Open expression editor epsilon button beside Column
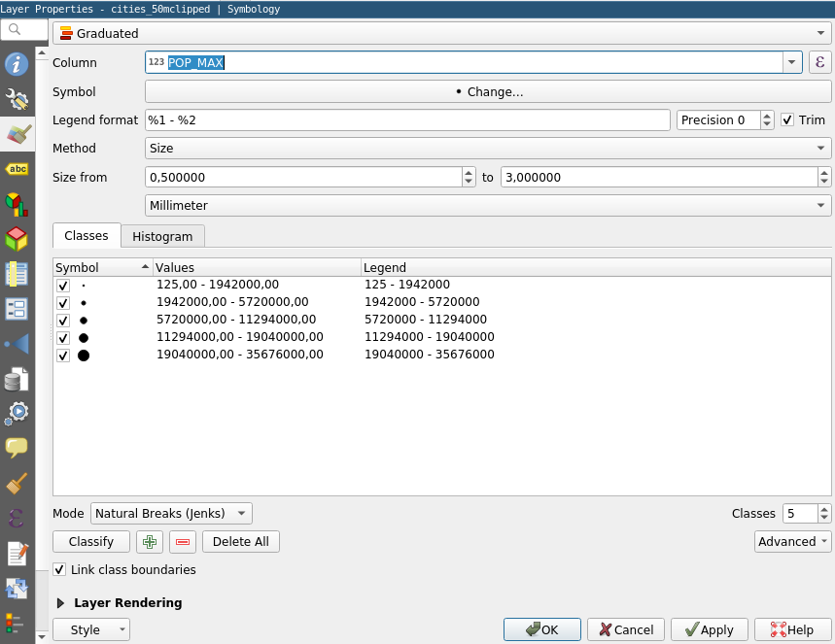 (819, 62)
